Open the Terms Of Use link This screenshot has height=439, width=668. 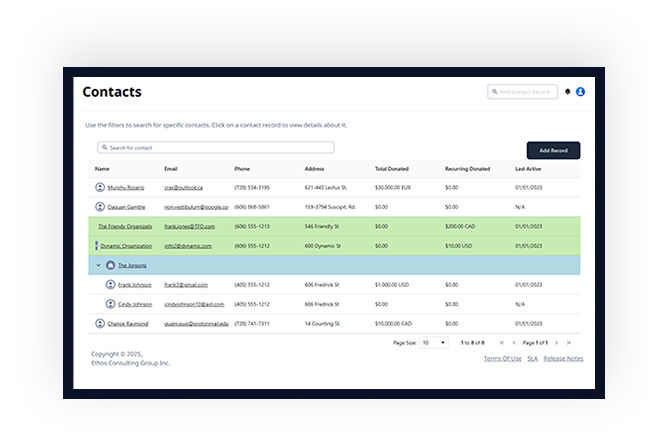point(502,358)
